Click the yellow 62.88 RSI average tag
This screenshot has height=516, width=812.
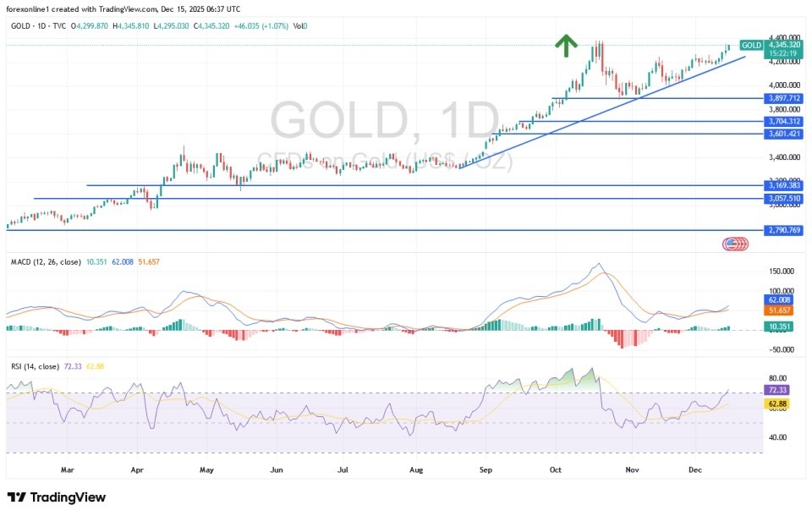pyautogui.click(x=776, y=403)
